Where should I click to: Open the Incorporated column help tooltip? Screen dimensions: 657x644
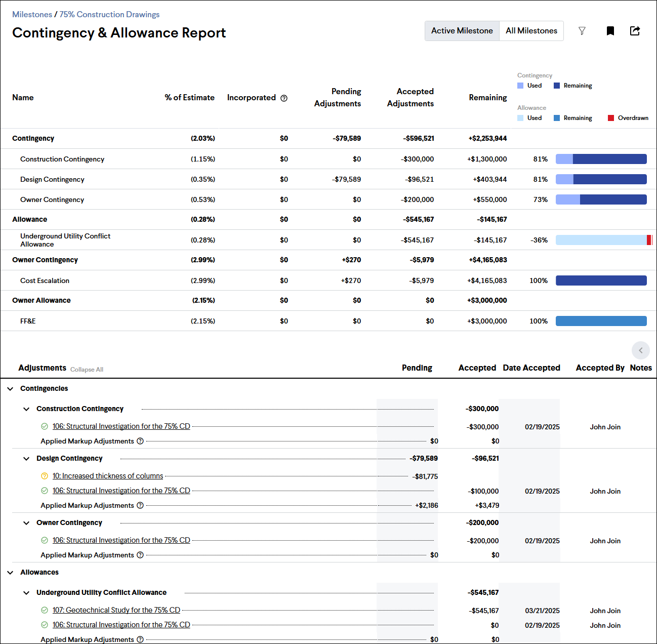[x=284, y=98]
